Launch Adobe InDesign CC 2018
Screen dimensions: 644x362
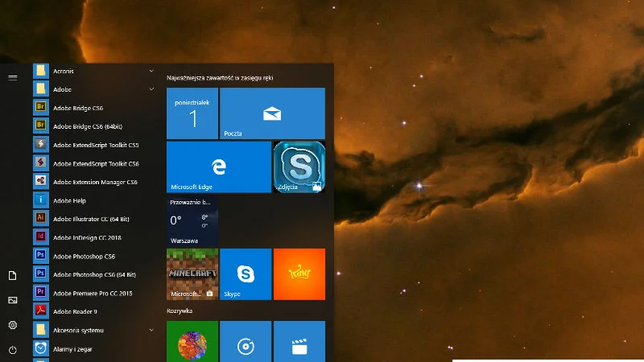(93, 237)
